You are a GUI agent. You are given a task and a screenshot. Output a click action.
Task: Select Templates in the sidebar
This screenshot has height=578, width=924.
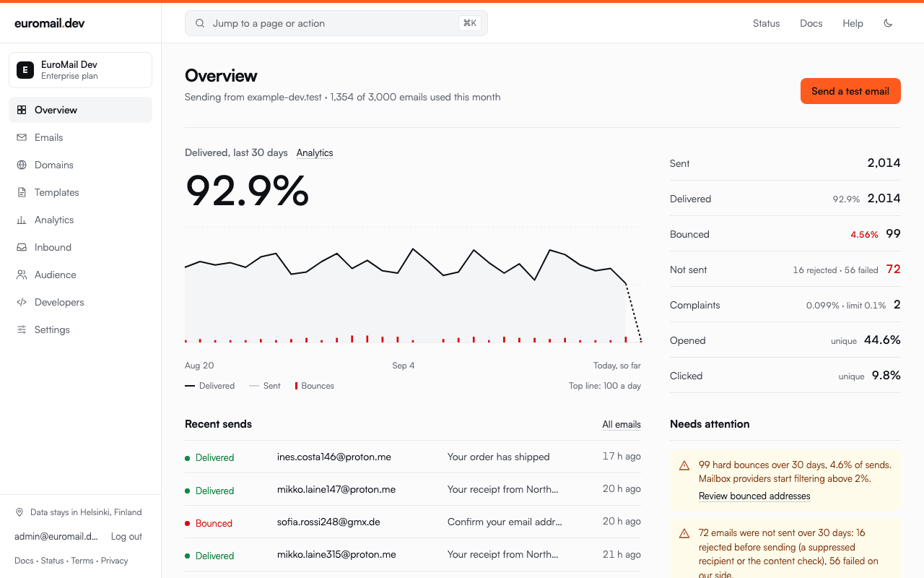[x=80, y=192]
